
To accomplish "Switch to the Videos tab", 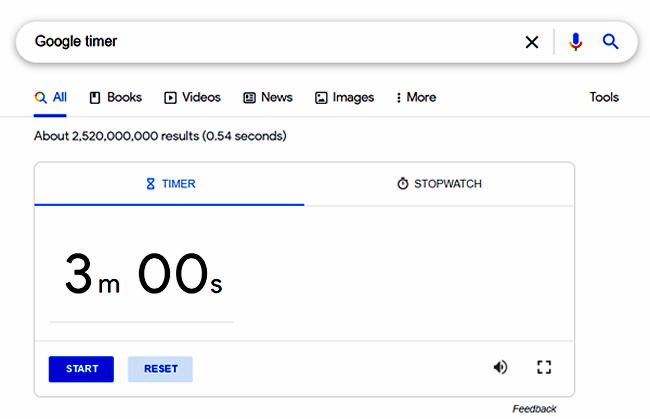I will click(x=192, y=97).
